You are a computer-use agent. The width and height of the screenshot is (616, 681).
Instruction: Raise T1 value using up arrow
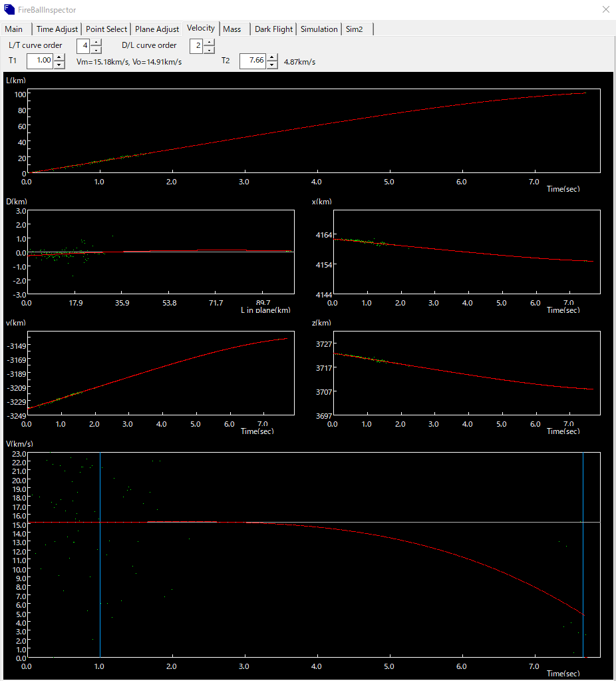[x=59, y=57]
